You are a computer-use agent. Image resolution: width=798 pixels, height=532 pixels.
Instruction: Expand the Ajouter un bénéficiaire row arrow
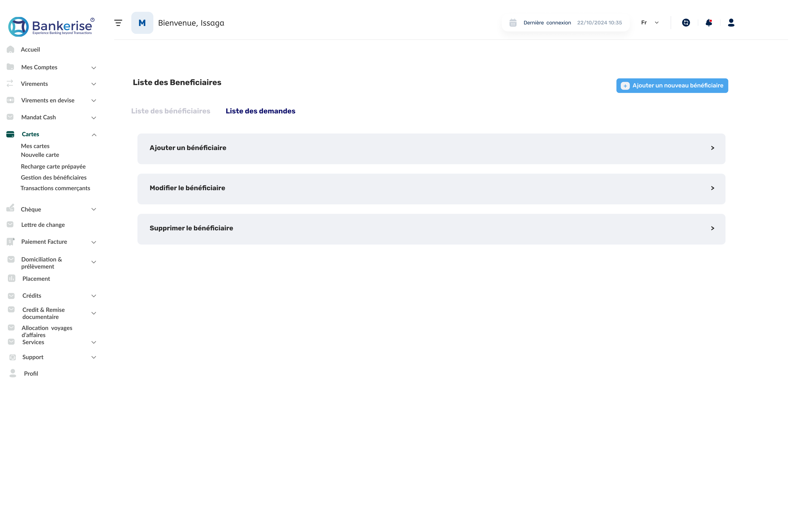(x=713, y=148)
